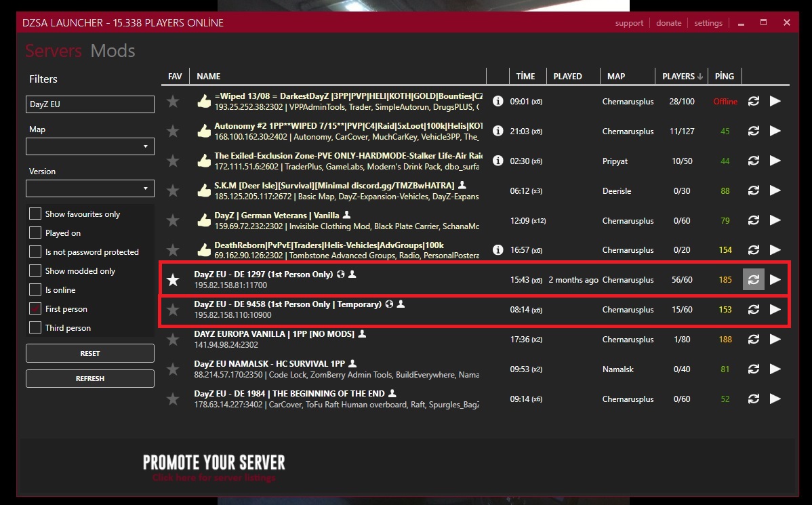
Task: Join DAYZ EUROPA VANILLA server
Action: click(x=775, y=339)
